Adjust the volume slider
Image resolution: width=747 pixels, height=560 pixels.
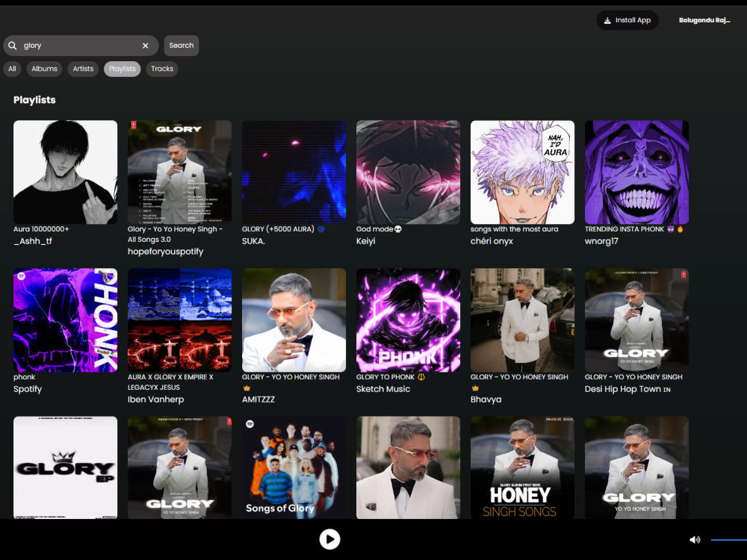(728, 540)
